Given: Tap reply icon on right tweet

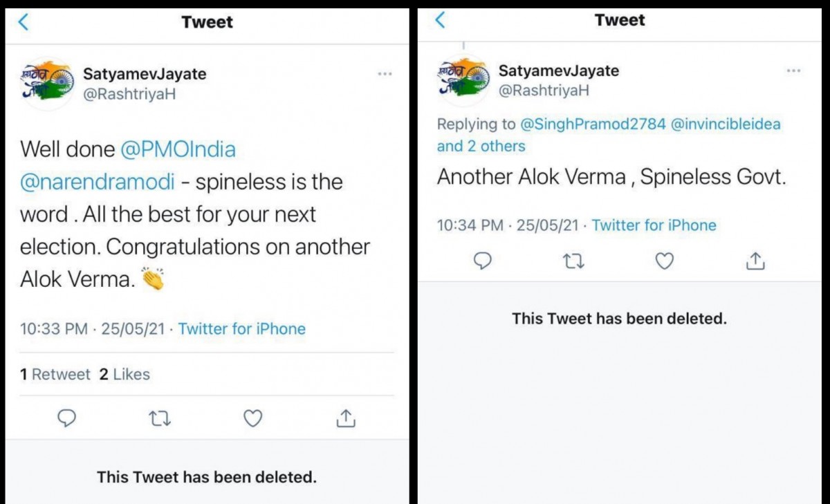Looking at the screenshot, I should 482,261.
